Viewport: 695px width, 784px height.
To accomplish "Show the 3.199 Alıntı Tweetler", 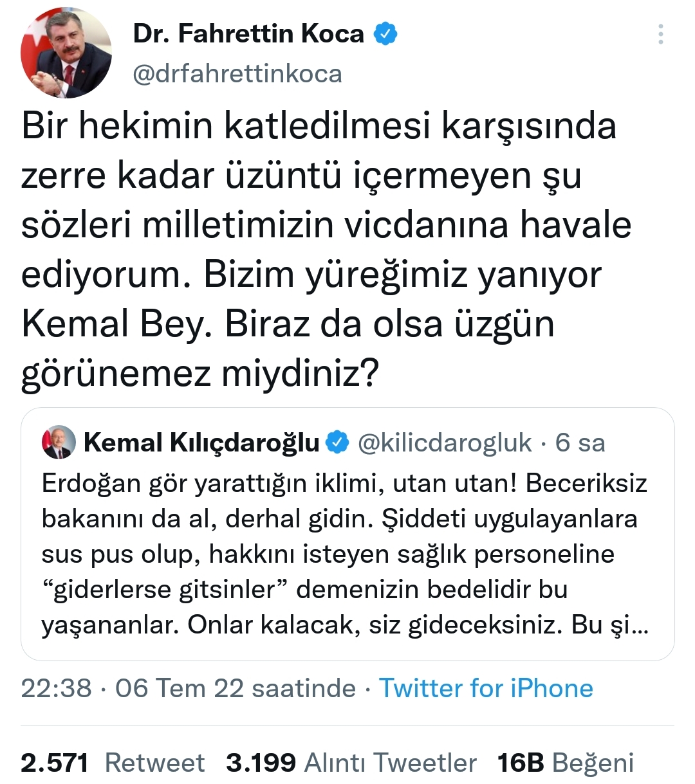I will click(351, 763).
